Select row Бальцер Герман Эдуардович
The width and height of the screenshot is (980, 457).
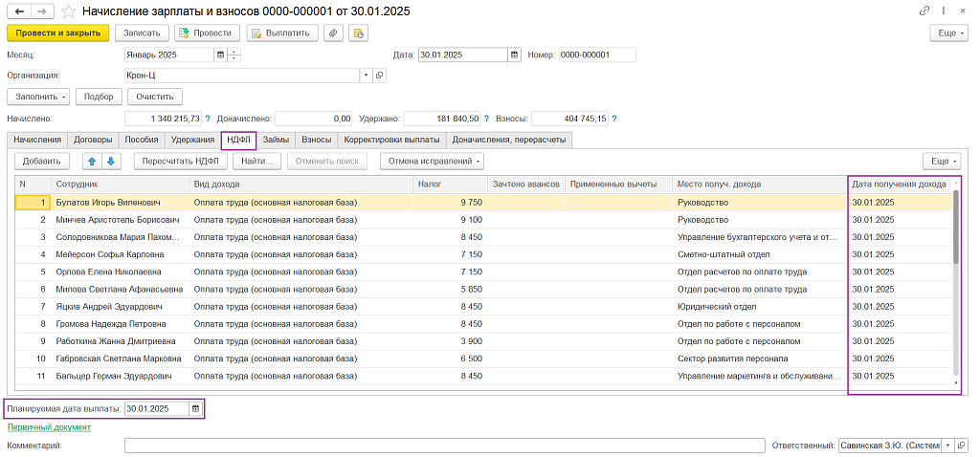483,377
